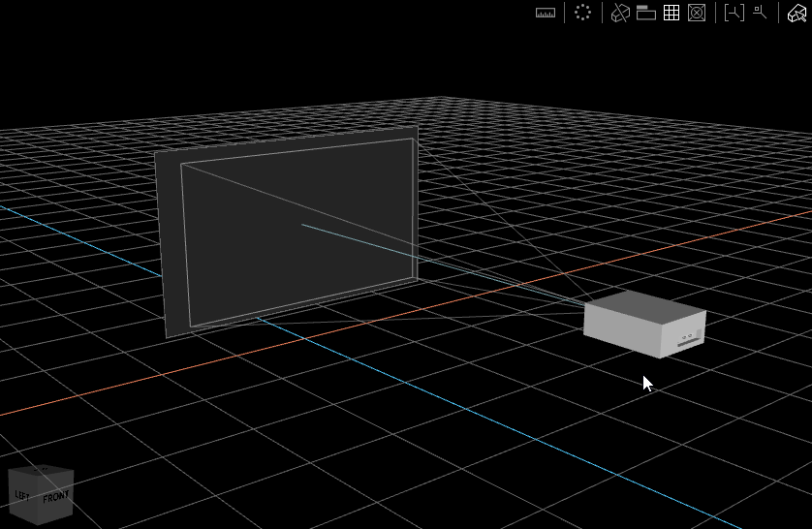
Task: Click the top face of the view cube
Action: (x=43, y=469)
